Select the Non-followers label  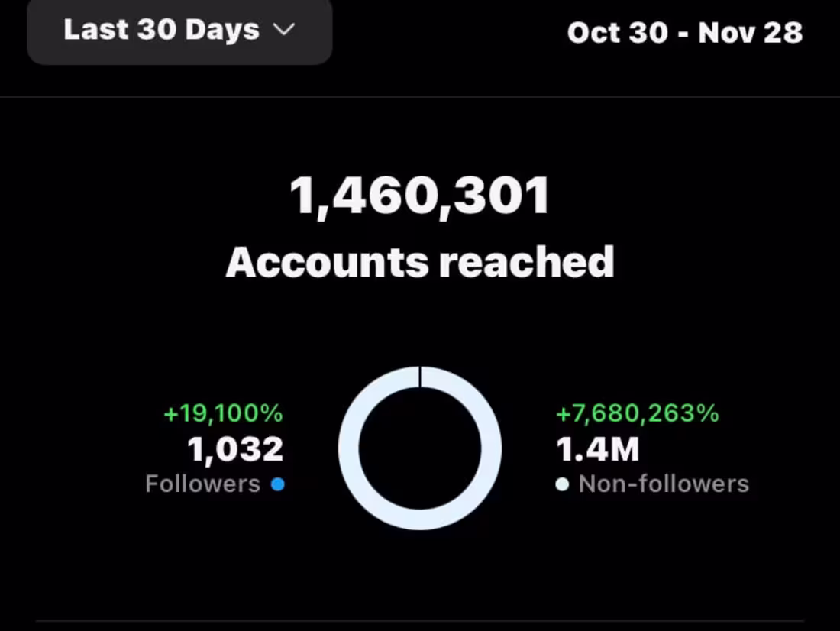[664, 484]
